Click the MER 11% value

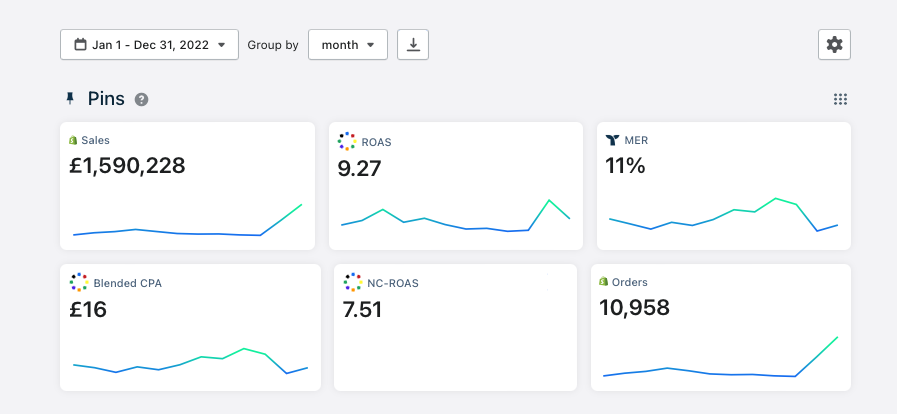(x=626, y=166)
